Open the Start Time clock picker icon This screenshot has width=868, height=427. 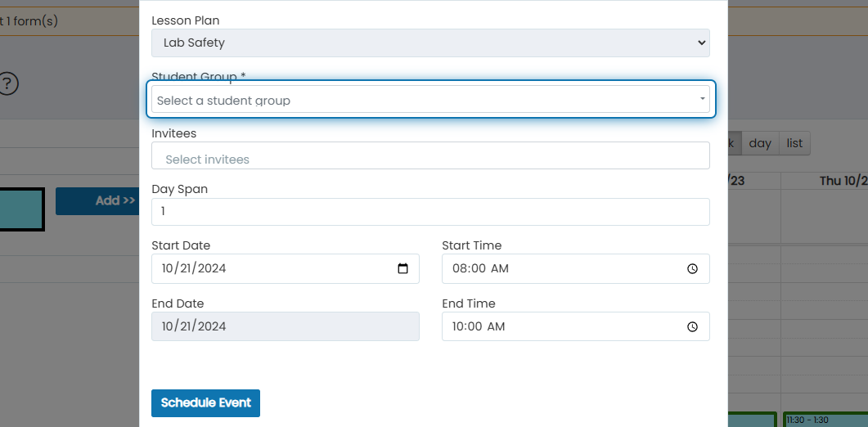point(692,268)
